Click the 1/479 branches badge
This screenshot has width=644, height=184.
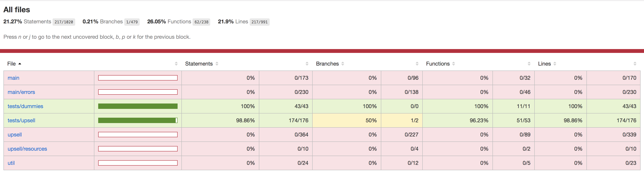coord(132,22)
